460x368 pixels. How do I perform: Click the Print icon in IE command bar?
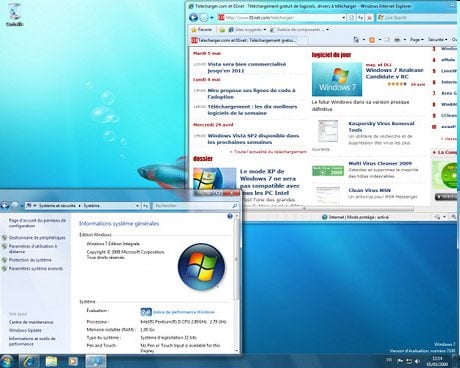pos(397,40)
